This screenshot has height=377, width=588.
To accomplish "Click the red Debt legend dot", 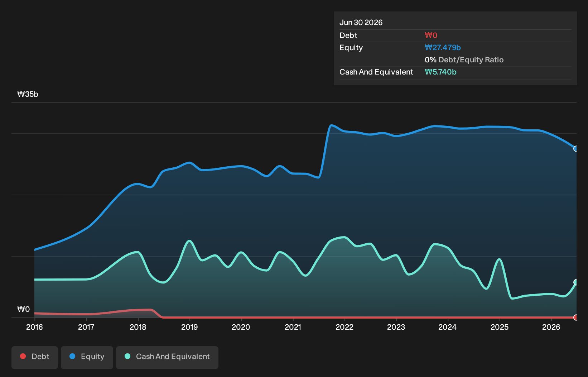I will click(x=23, y=356).
